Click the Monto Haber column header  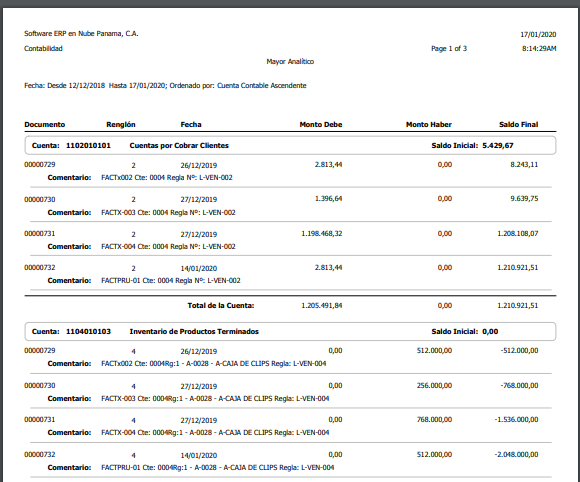point(429,124)
